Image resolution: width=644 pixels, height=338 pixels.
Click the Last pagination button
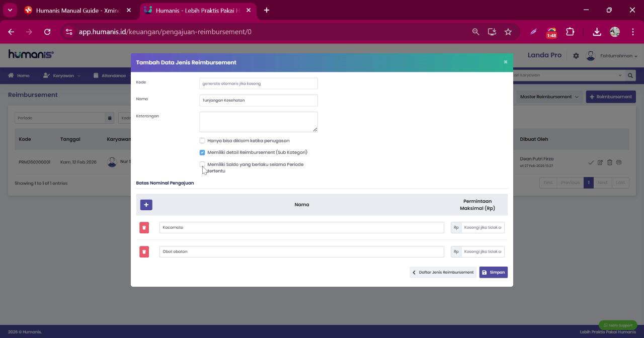[x=620, y=183]
